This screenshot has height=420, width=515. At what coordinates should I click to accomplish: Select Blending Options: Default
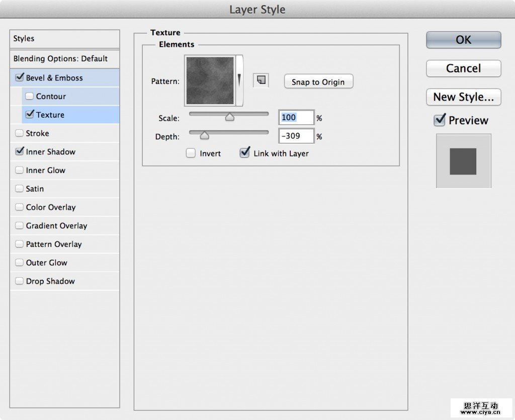(60, 59)
